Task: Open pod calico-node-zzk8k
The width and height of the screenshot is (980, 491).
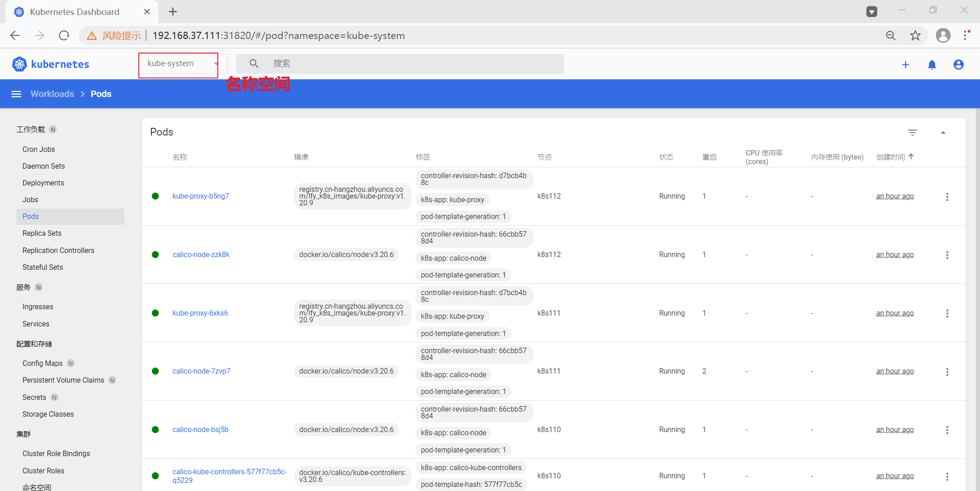Action: click(201, 254)
